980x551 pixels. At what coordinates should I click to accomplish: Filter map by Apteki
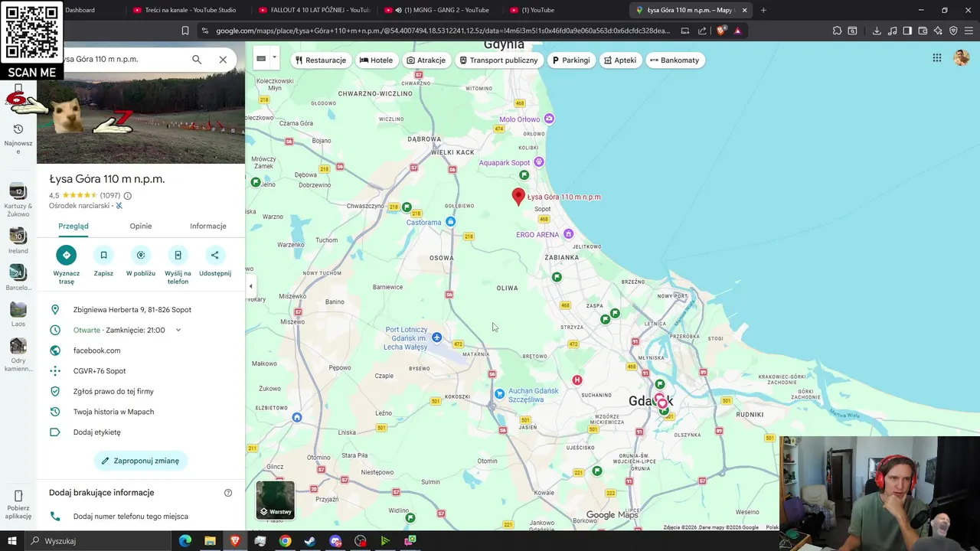[x=620, y=60]
